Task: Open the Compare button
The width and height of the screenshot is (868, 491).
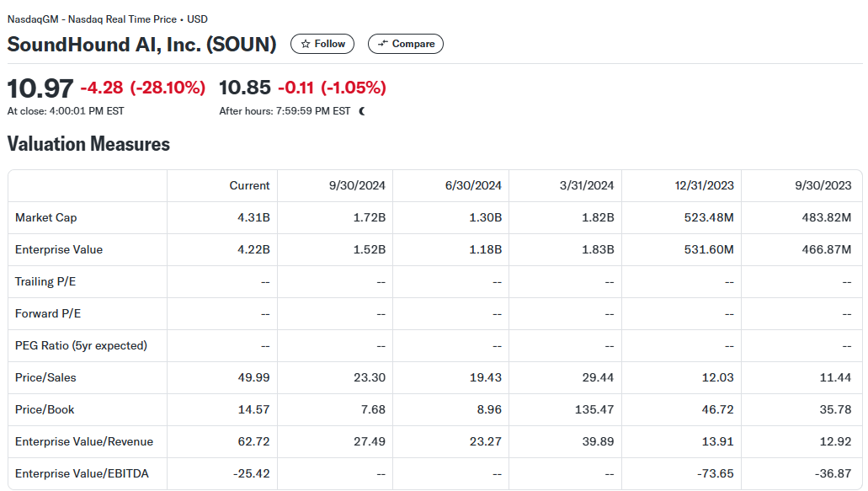Action: [405, 44]
